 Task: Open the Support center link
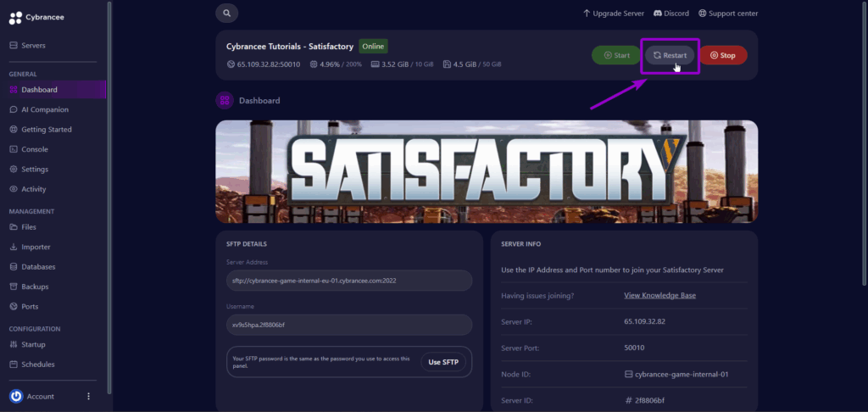click(728, 14)
